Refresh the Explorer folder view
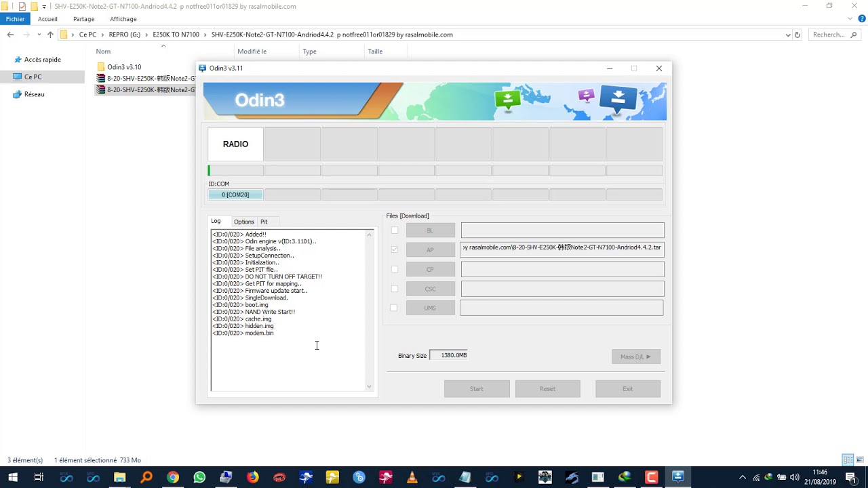The width and height of the screenshot is (868, 488). coord(797,35)
